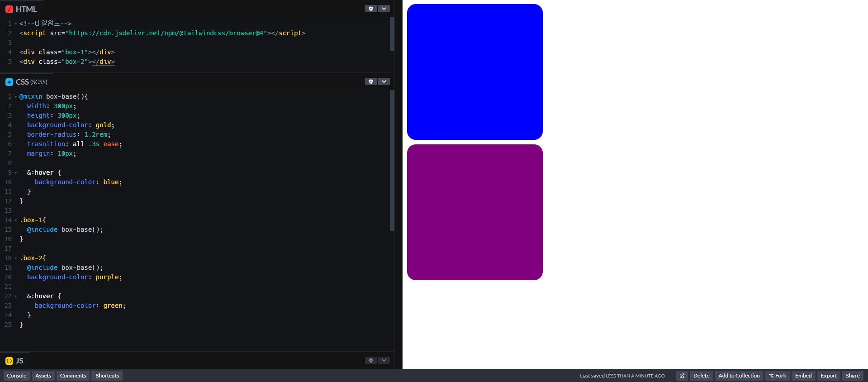The image size is (868, 382).
Task: Click the Delete button
Action: 702,376
